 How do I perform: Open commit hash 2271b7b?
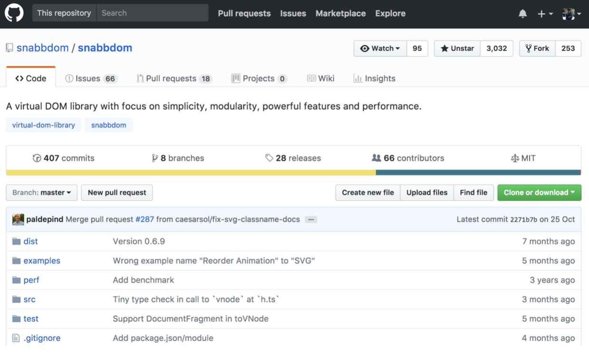pos(523,220)
